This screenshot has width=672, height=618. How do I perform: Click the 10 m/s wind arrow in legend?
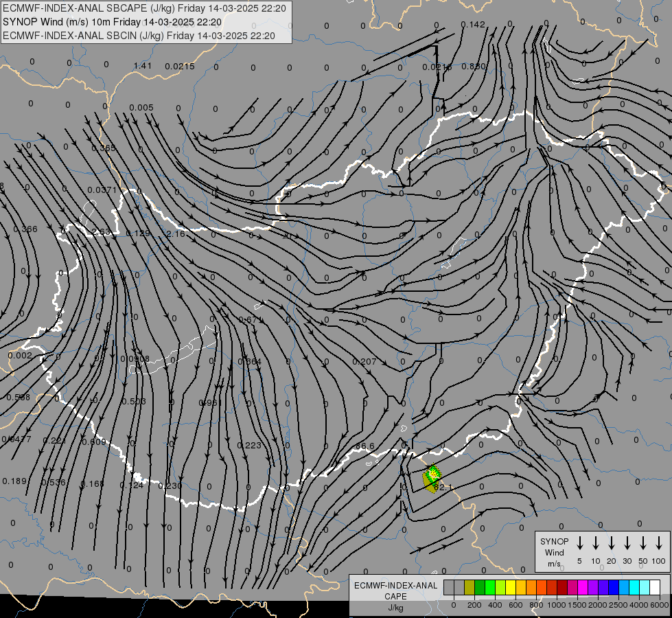596,542
